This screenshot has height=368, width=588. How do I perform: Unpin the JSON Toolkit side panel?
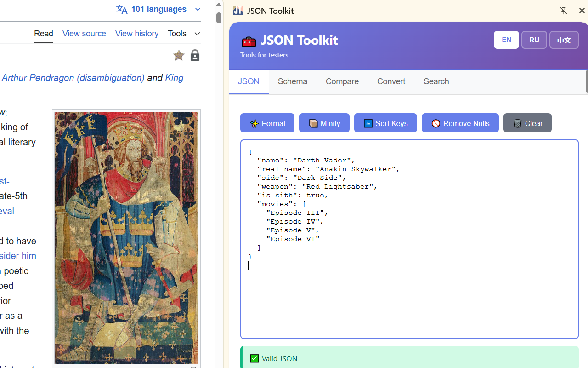(564, 11)
